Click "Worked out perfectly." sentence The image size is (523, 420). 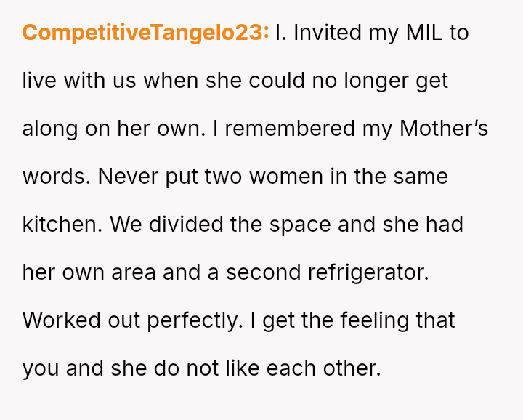coord(132,320)
